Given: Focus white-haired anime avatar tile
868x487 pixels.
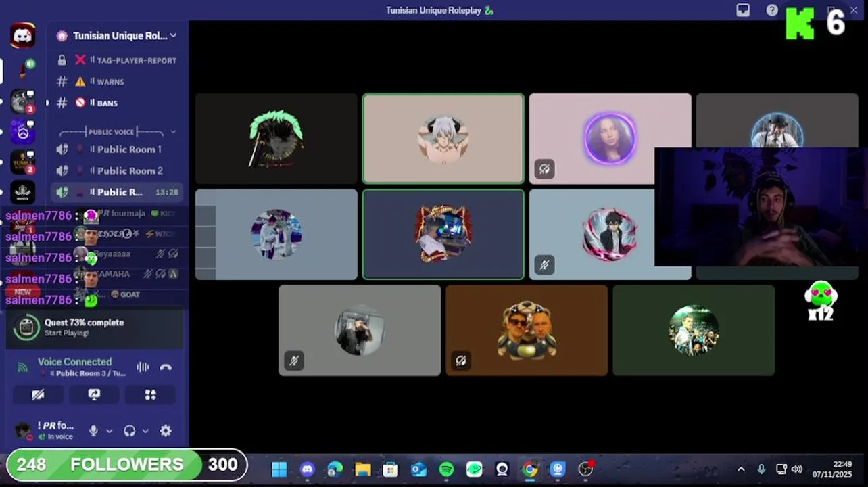Looking at the screenshot, I should point(443,139).
